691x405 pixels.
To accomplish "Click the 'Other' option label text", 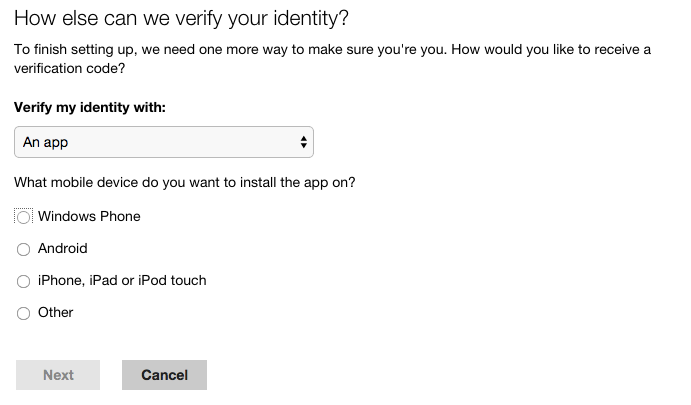I will point(56,312).
